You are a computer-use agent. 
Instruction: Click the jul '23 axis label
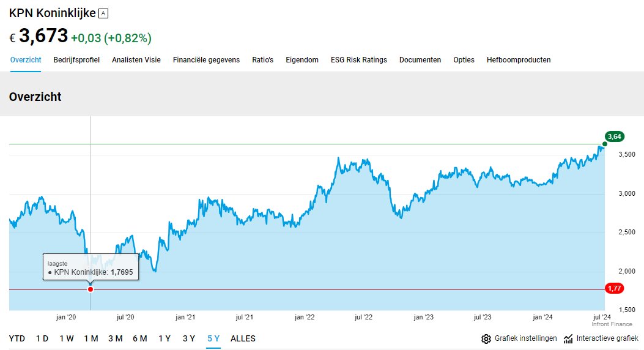pos(483,317)
